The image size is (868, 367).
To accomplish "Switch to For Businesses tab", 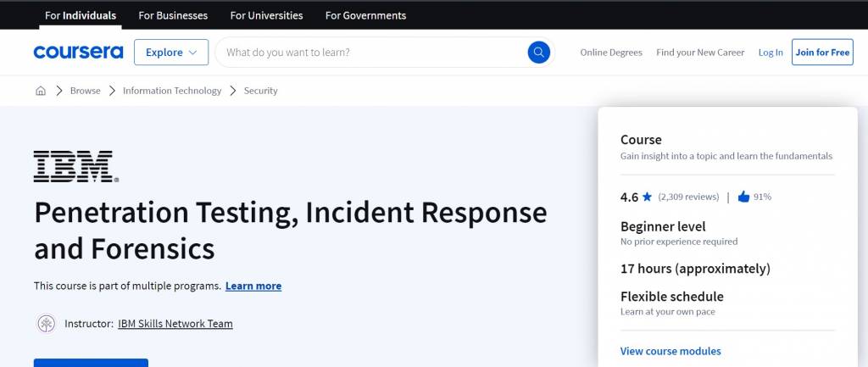I will 173,15.
